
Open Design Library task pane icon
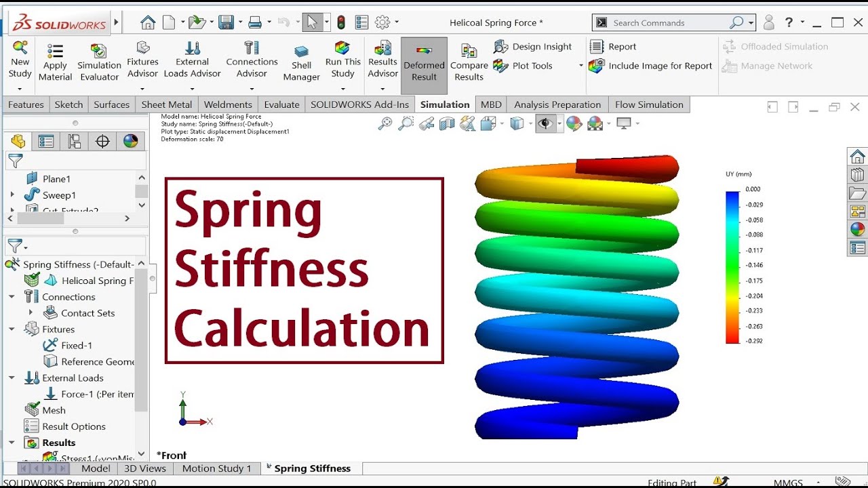pos(857,175)
